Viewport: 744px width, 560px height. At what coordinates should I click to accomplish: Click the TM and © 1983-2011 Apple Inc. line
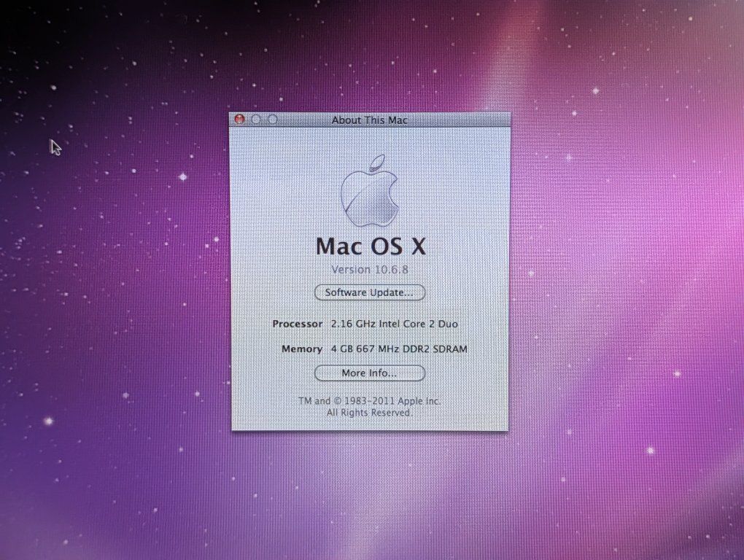tap(370, 401)
